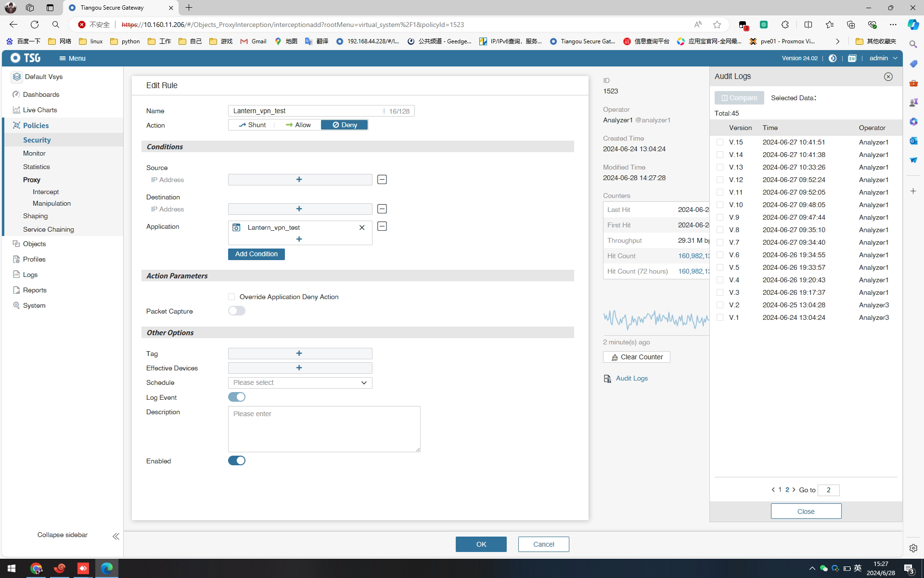Select checkbox for audit version V.15
The width and height of the screenshot is (924, 578).
click(x=719, y=142)
